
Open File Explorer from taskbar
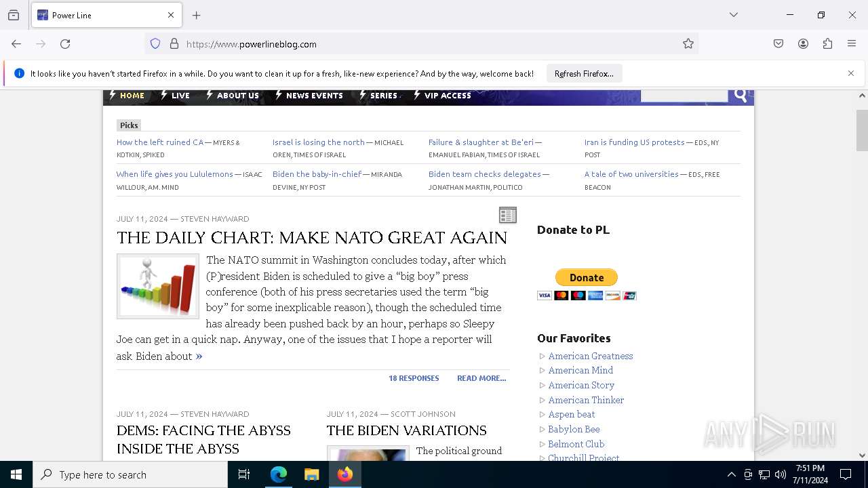[x=311, y=474]
